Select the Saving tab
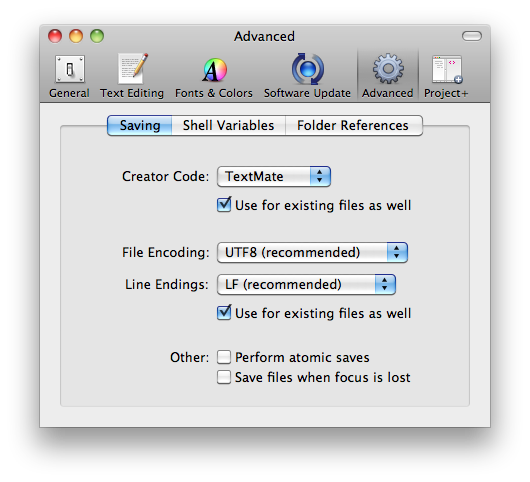Image resolution: width=530 pixels, height=482 pixels. point(140,125)
